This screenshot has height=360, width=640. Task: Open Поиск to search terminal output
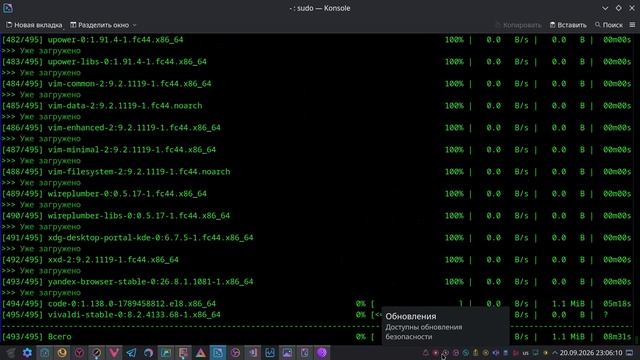coord(609,25)
